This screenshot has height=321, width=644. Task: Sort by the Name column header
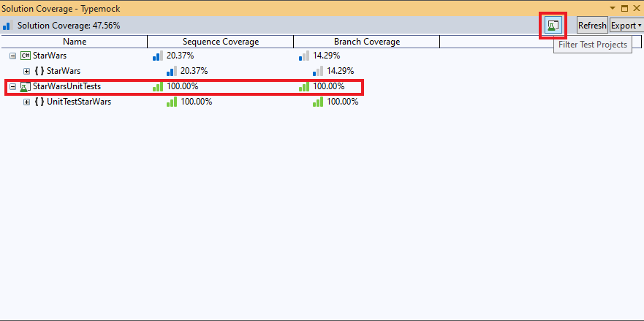[x=74, y=42]
